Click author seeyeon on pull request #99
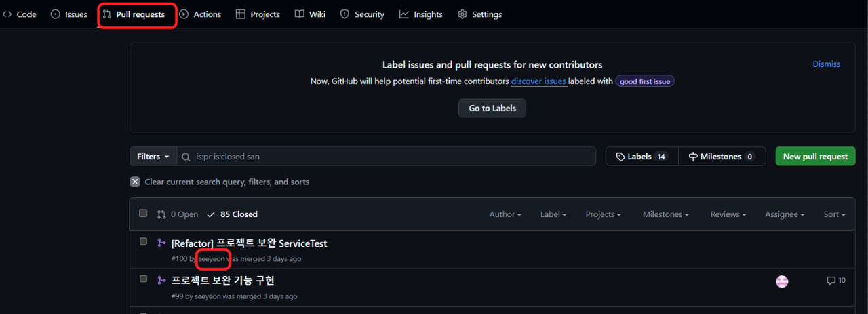 point(207,296)
